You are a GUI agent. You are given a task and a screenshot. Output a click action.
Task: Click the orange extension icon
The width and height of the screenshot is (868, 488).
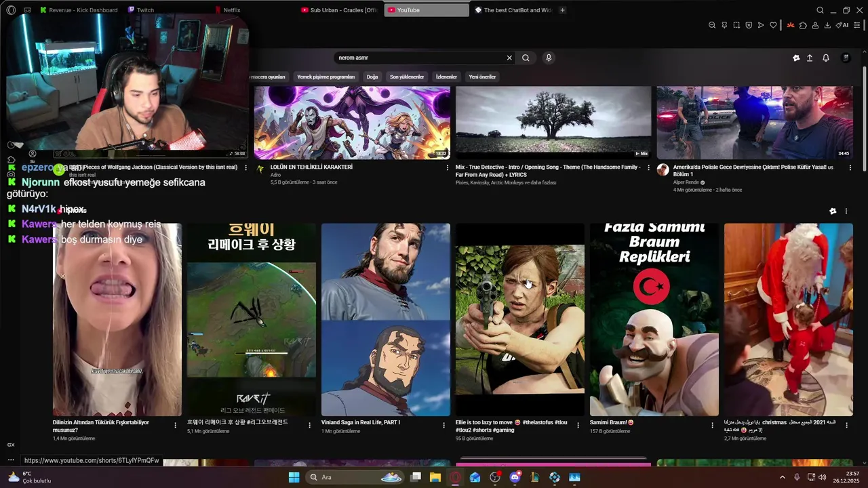pos(791,25)
